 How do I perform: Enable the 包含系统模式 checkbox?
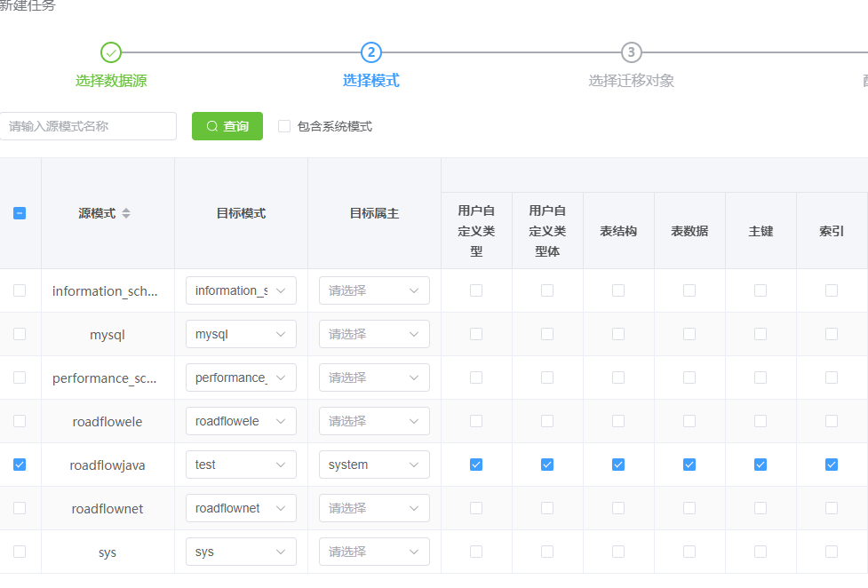pos(284,126)
